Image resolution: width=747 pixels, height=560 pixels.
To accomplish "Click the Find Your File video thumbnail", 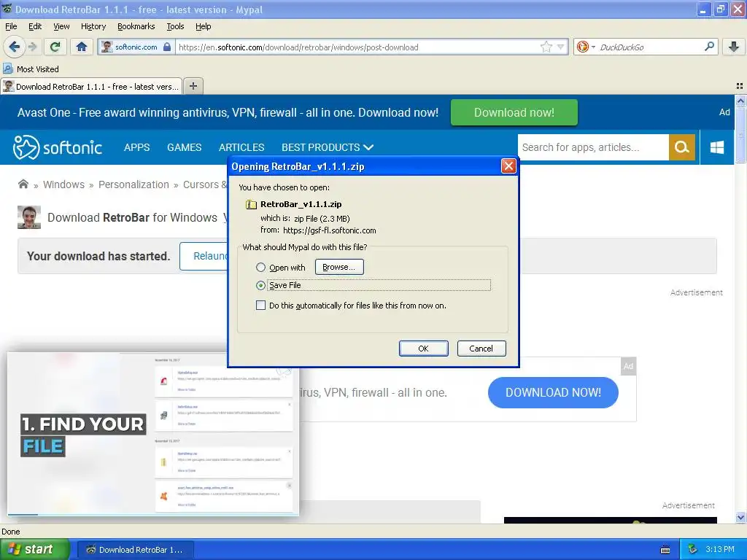I will coord(153,433).
